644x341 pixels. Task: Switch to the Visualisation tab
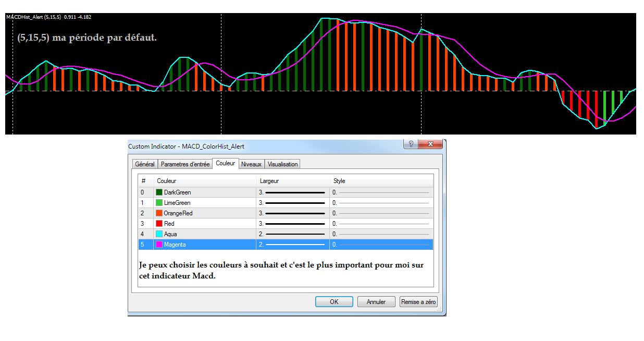click(283, 164)
